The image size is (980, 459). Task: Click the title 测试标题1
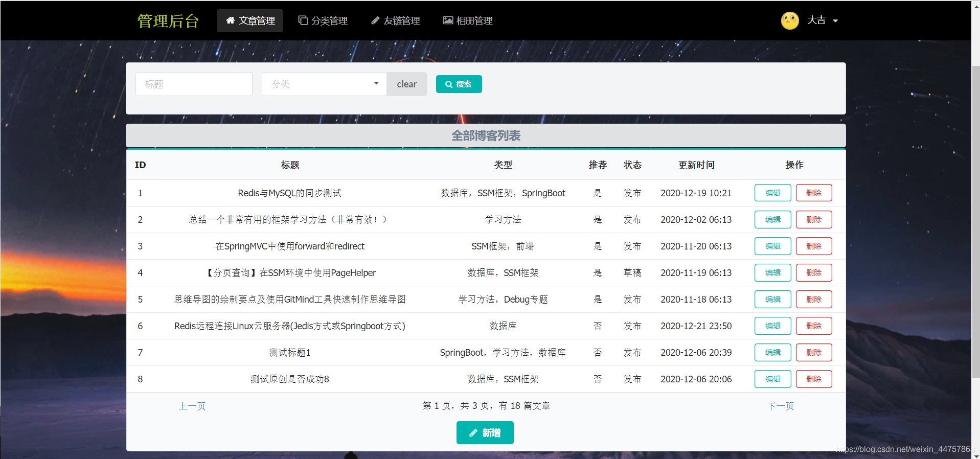click(x=290, y=352)
